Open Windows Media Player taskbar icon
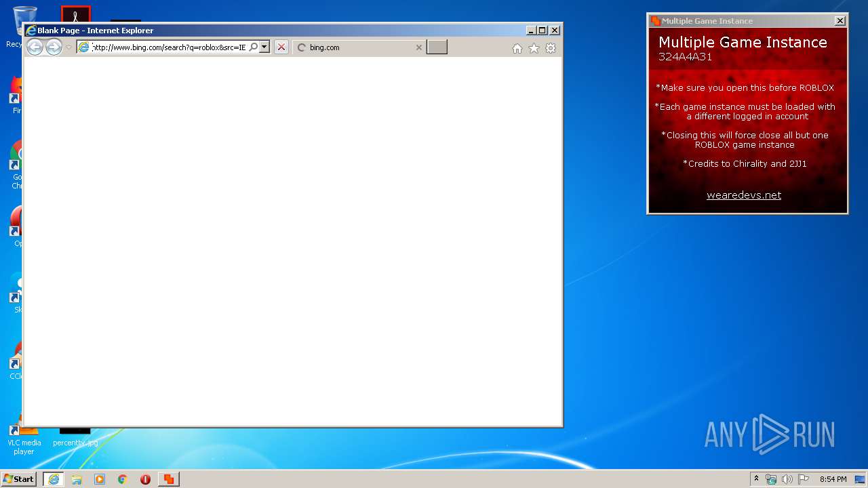The image size is (868, 488). [100, 479]
